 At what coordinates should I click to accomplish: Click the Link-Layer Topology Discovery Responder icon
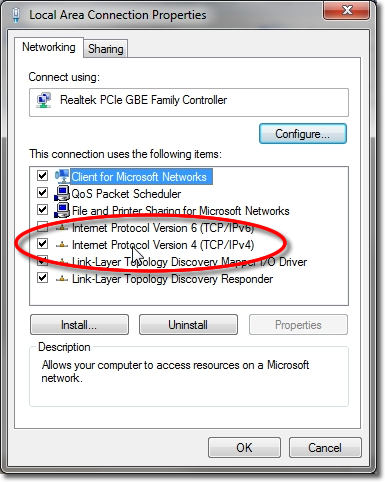point(62,279)
